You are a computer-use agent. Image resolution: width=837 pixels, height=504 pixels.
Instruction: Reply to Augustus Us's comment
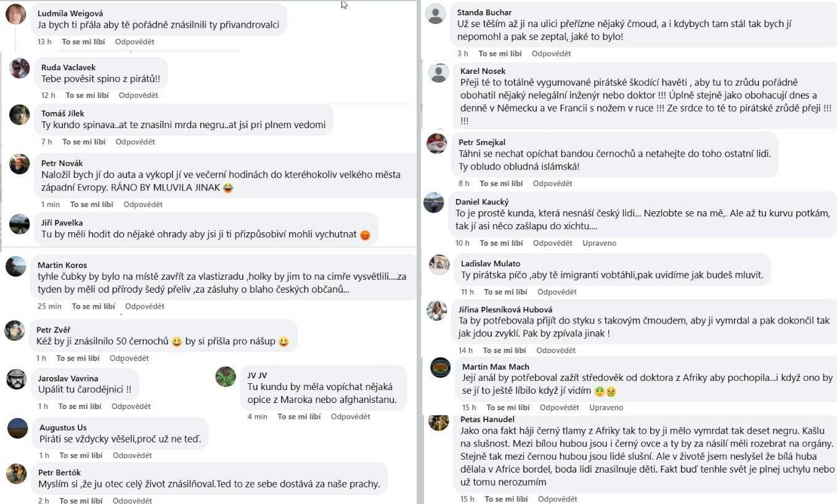point(133,455)
